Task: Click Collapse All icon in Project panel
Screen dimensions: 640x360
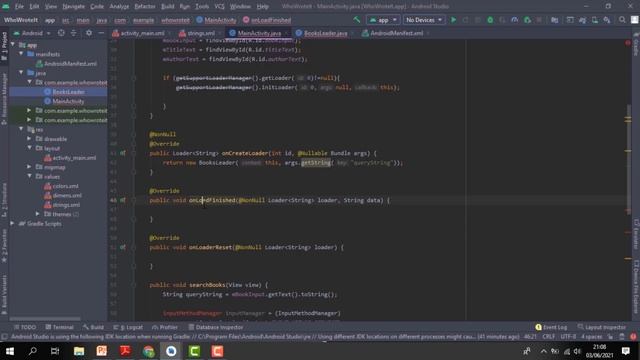Action: (73, 33)
